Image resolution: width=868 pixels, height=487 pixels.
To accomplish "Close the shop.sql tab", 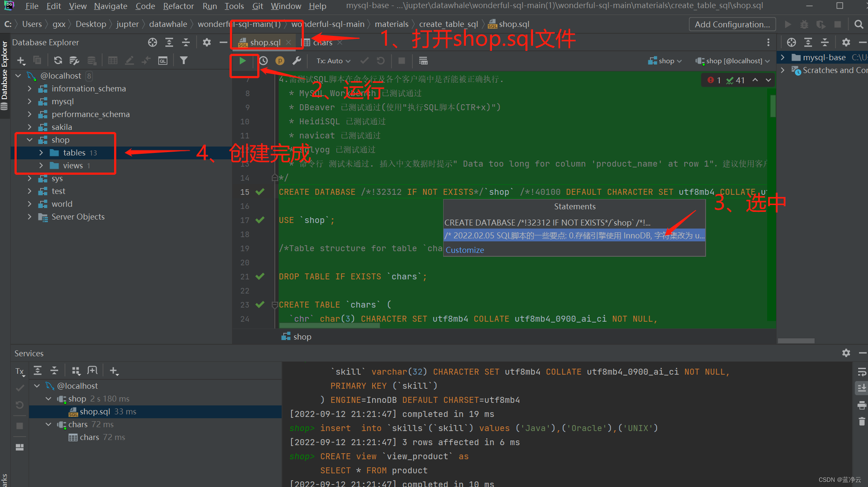I will tap(288, 42).
